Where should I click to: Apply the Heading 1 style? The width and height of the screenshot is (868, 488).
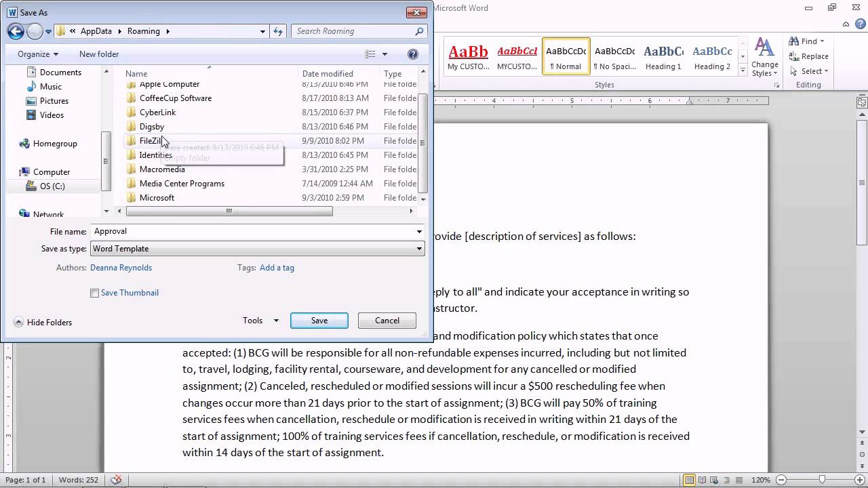tap(663, 56)
